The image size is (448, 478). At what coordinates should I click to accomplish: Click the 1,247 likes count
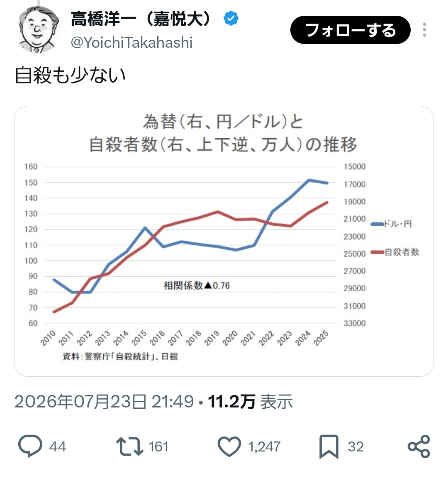[x=264, y=446]
